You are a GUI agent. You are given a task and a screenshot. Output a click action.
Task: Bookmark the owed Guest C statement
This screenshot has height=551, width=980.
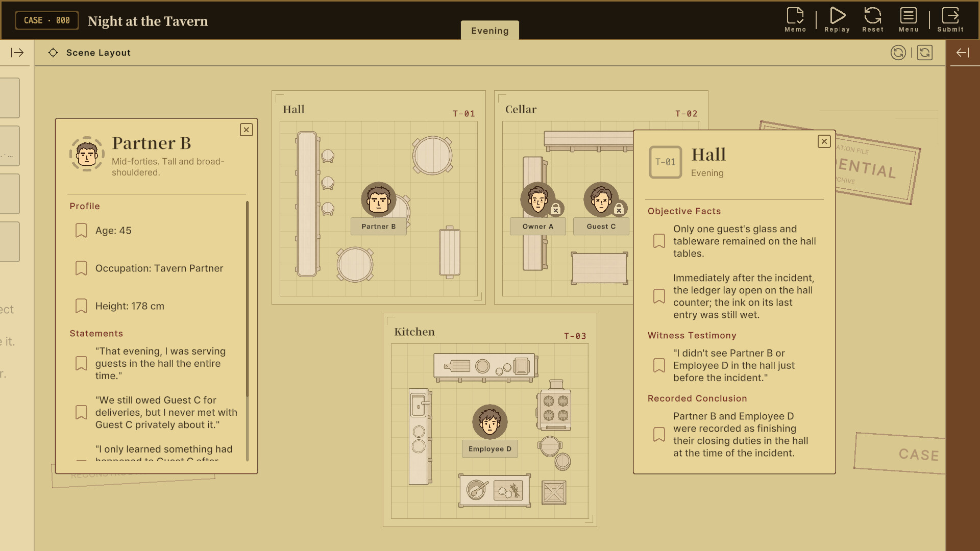point(81,412)
